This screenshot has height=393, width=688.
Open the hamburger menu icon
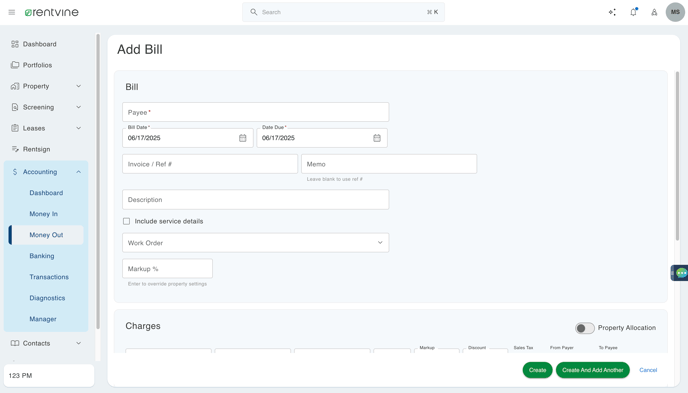(12, 12)
